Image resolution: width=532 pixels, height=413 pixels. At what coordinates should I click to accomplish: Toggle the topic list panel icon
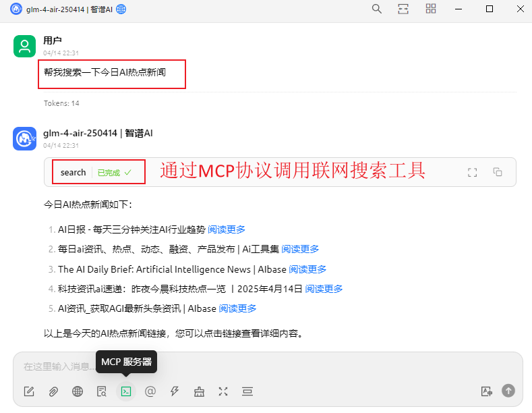pyautogui.click(x=403, y=9)
